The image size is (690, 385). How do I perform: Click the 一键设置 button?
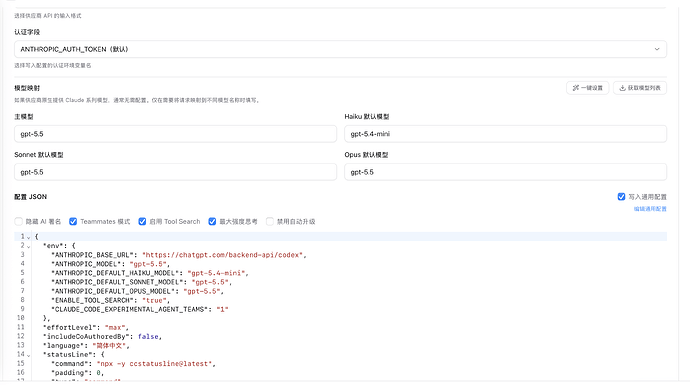pyautogui.click(x=587, y=88)
